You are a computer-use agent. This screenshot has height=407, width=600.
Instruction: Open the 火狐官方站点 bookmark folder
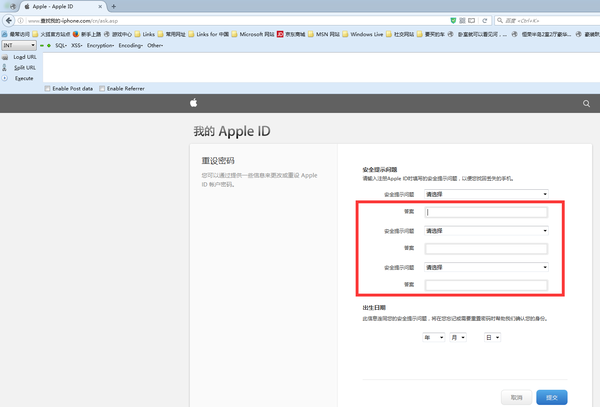[x=51, y=34]
